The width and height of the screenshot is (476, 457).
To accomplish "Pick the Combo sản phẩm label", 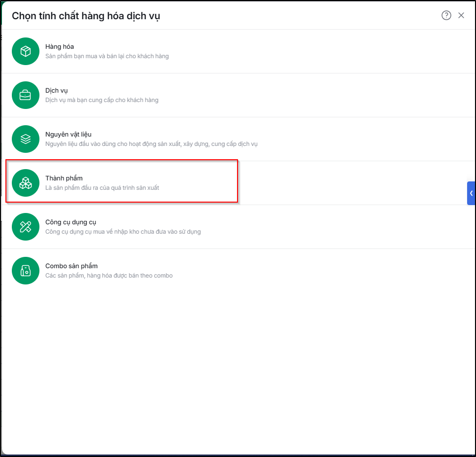I will (71, 266).
